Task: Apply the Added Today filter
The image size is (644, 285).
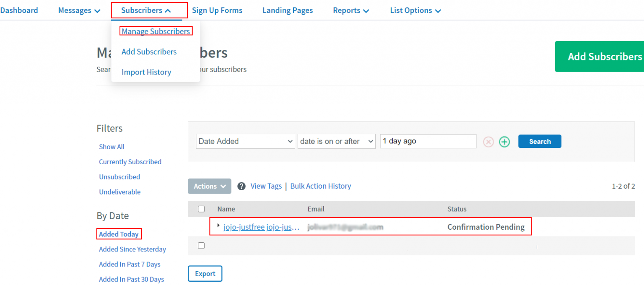Action: [x=119, y=234]
